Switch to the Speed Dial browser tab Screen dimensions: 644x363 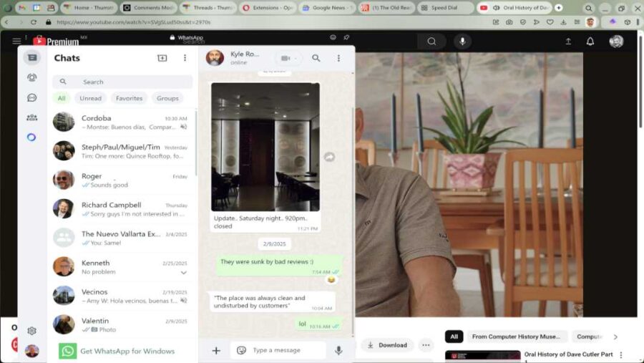[446, 8]
